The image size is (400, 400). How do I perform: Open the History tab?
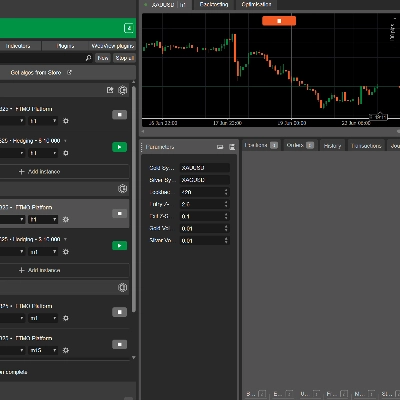(x=332, y=146)
